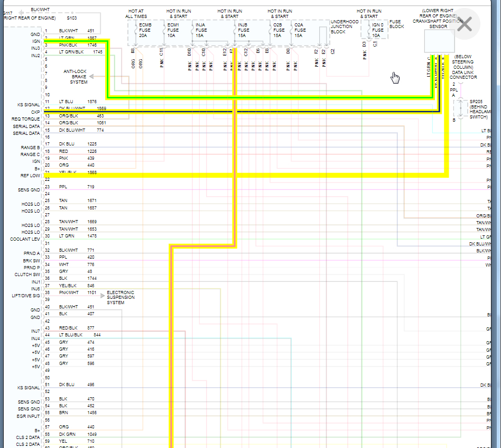Image resolution: width=501 pixels, height=448 pixels.
Task: Click the O2A 15A fuse symbol
Action: tap(291, 31)
